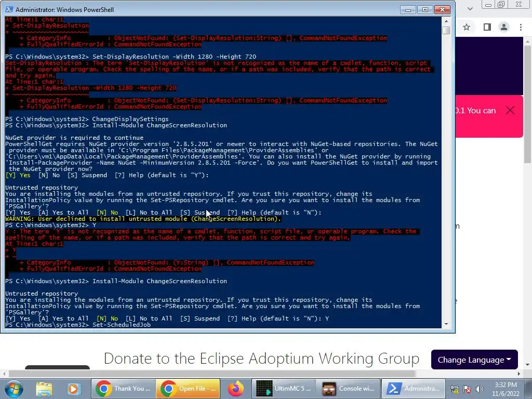The width and height of the screenshot is (532, 399).
Task: Open the clock showing 3:32 PM
Action: [x=506, y=389]
